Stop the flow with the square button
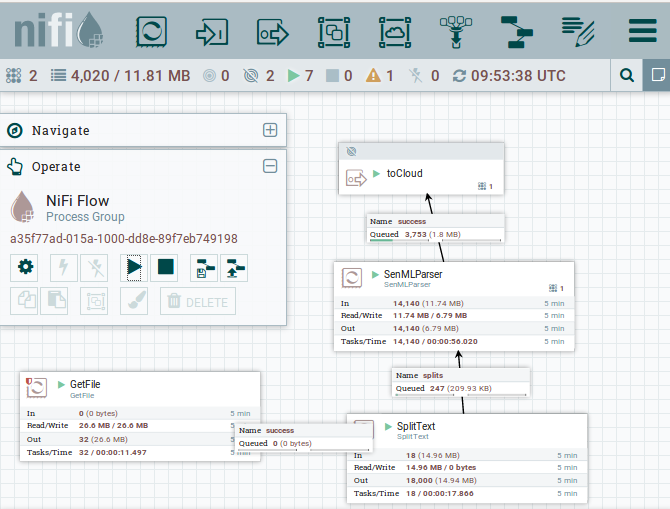The height and width of the screenshot is (509, 670). point(165,268)
